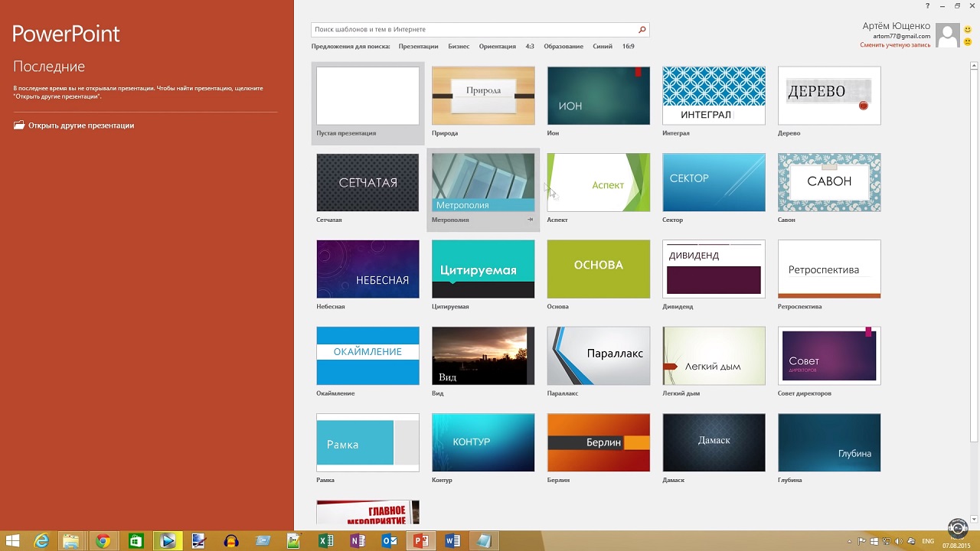Viewport: 980px width, 551px height.
Task: Click the ENG language indicator
Action: pos(928,542)
